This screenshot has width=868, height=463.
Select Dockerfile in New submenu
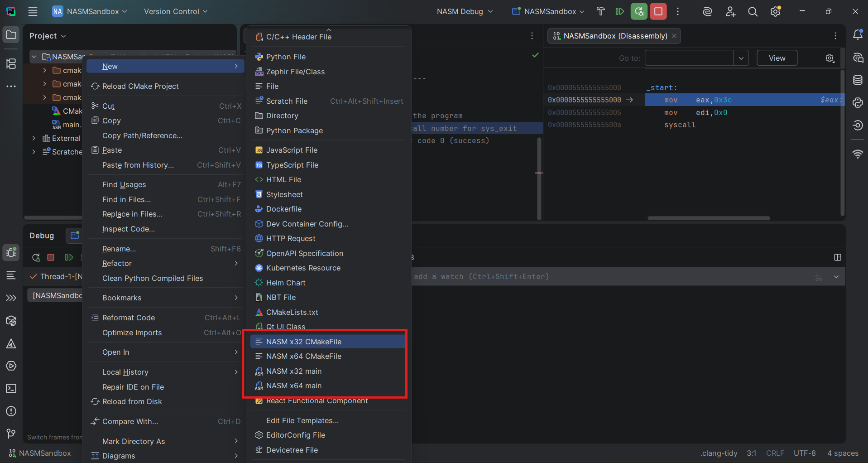[x=328, y=209]
